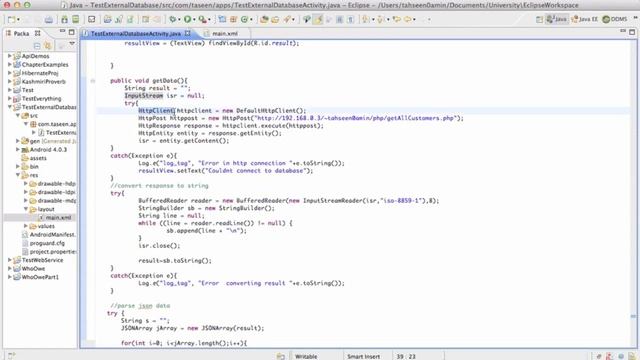Expand the gen folder

click(18, 141)
